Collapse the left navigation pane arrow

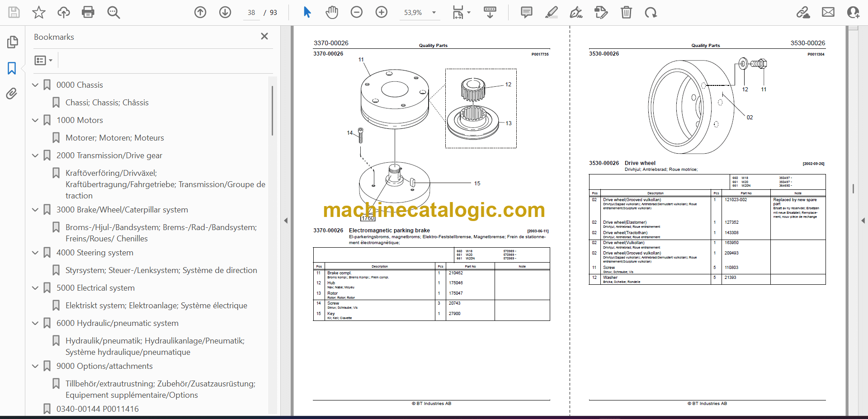pyautogui.click(x=286, y=221)
